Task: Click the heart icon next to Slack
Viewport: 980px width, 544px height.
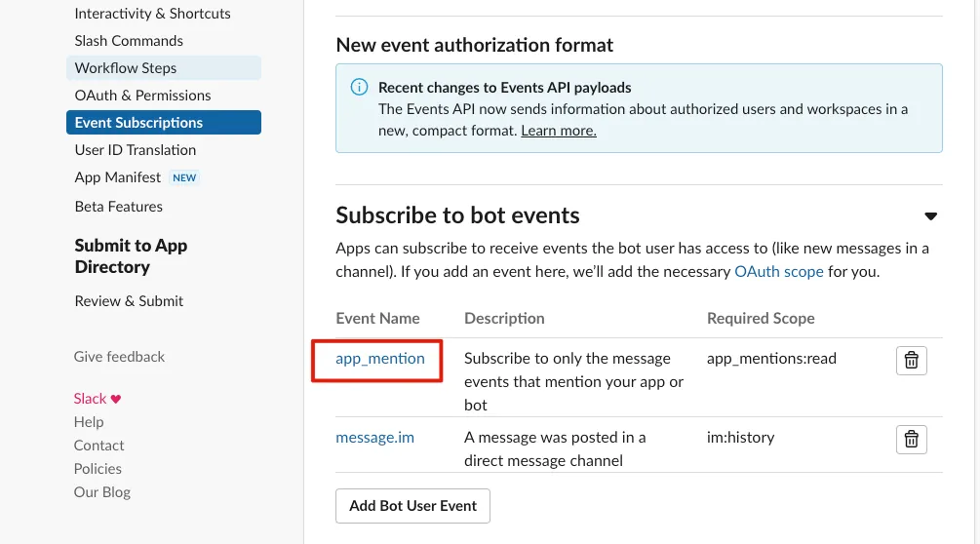Action: [x=116, y=399]
